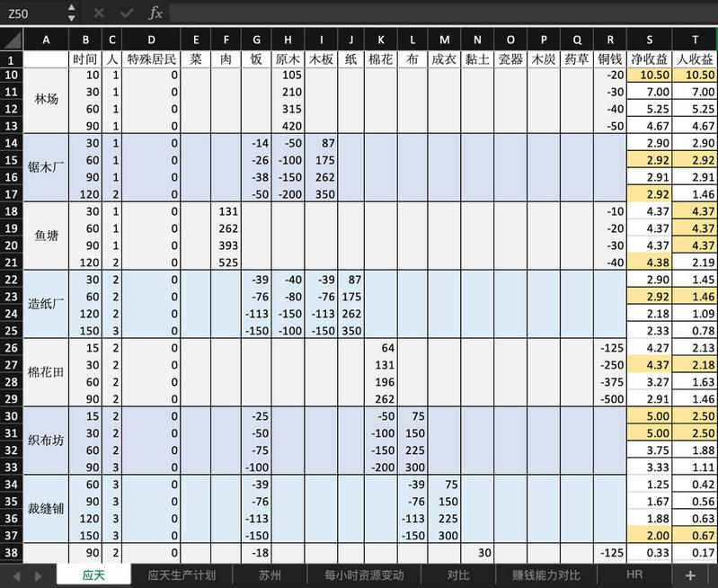Cancel entry with the X icon
Image resolution: width=718 pixels, height=588 pixels.
coord(99,13)
